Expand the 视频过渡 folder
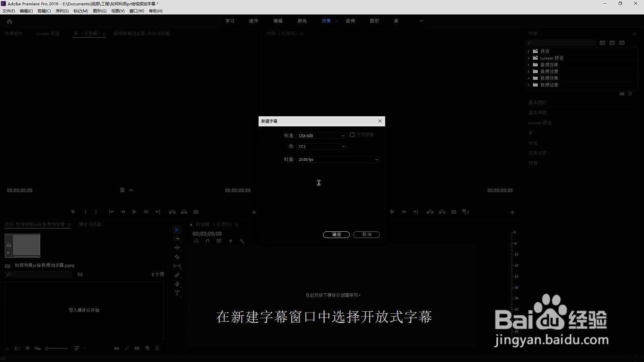 coord(528,85)
